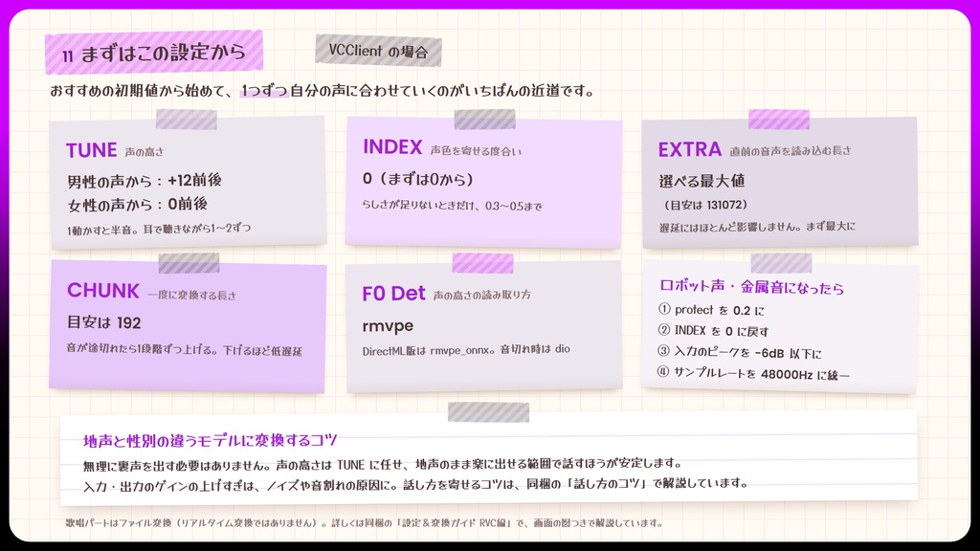Screen dimensions: 980x551
Task: Click the "F0 Det" card heading
Action: click(x=393, y=294)
